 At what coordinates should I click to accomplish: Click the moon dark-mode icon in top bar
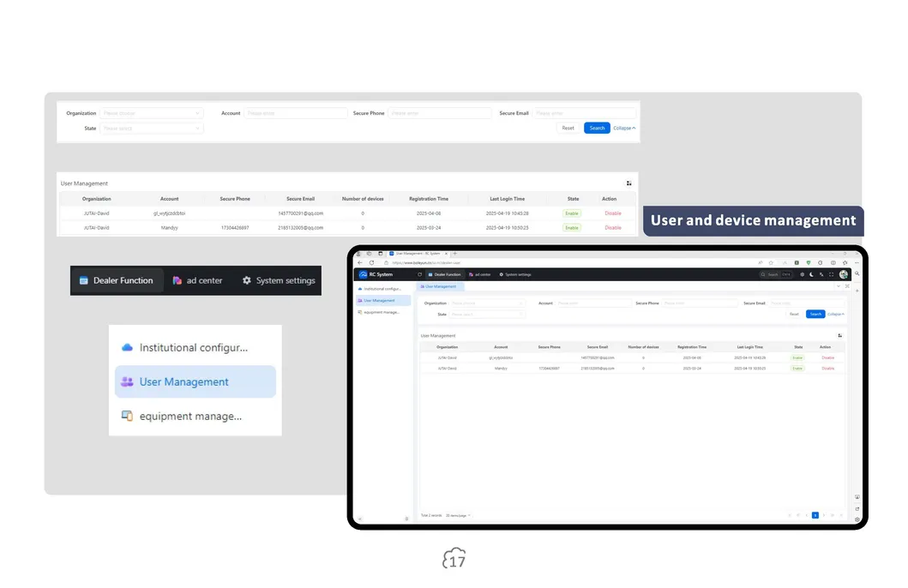(811, 274)
